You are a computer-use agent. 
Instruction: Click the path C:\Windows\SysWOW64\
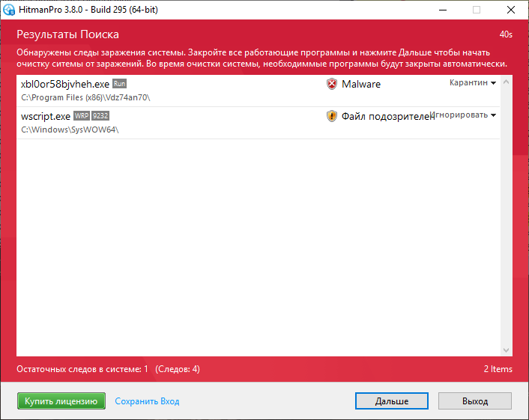[70, 130]
